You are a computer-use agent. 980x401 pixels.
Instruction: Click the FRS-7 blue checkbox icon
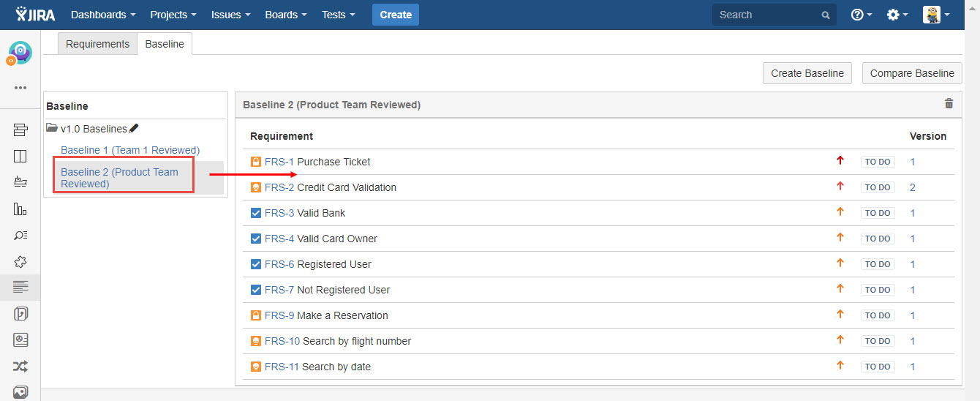(x=256, y=290)
